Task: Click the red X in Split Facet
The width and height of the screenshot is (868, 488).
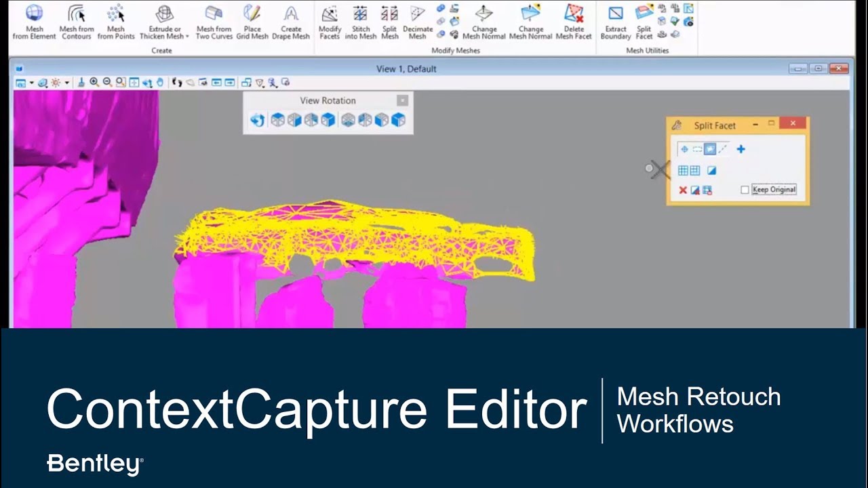Action: tap(683, 190)
